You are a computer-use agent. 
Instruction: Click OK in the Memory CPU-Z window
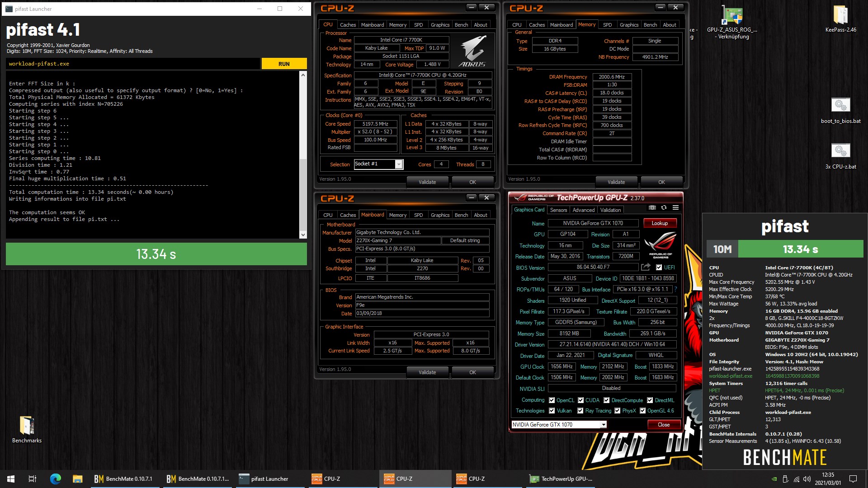(x=661, y=182)
